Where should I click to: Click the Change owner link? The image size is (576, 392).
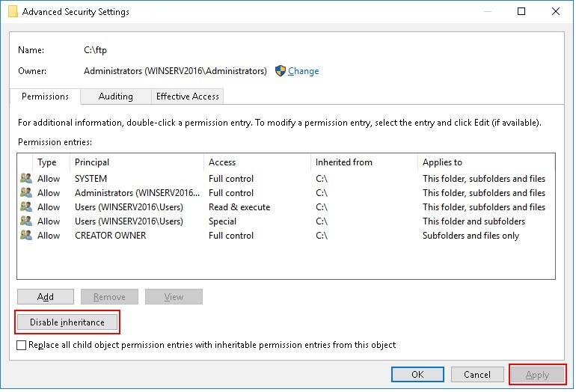pos(303,71)
